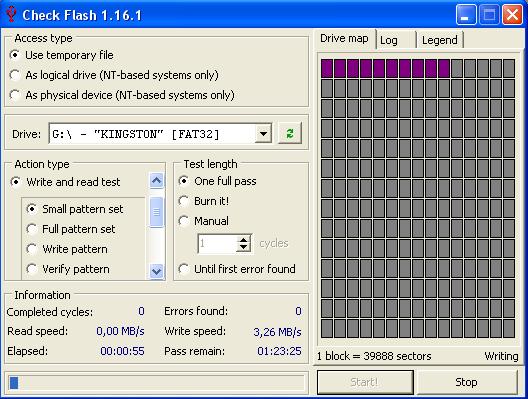Click the Action type scrollbar thumb

pyautogui.click(x=156, y=212)
